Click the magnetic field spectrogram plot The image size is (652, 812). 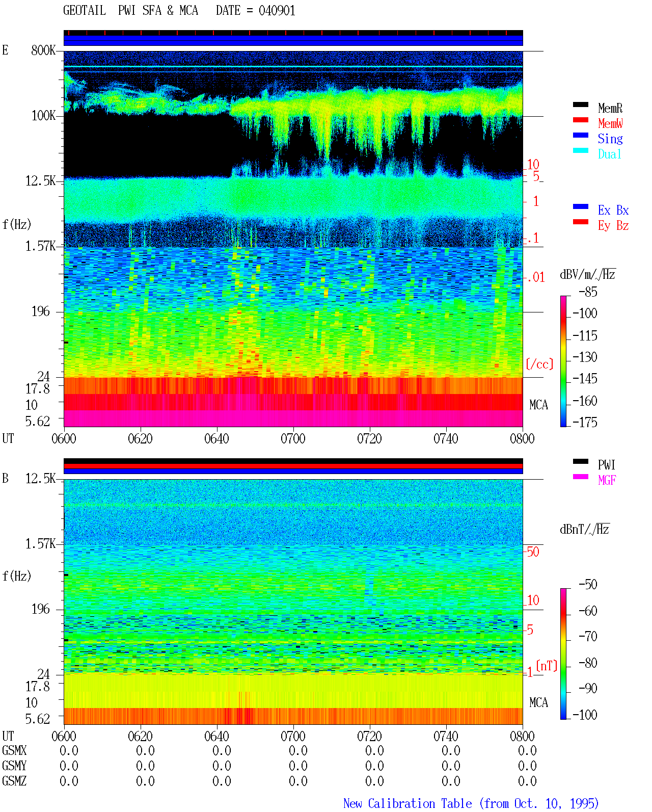point(293,602)
